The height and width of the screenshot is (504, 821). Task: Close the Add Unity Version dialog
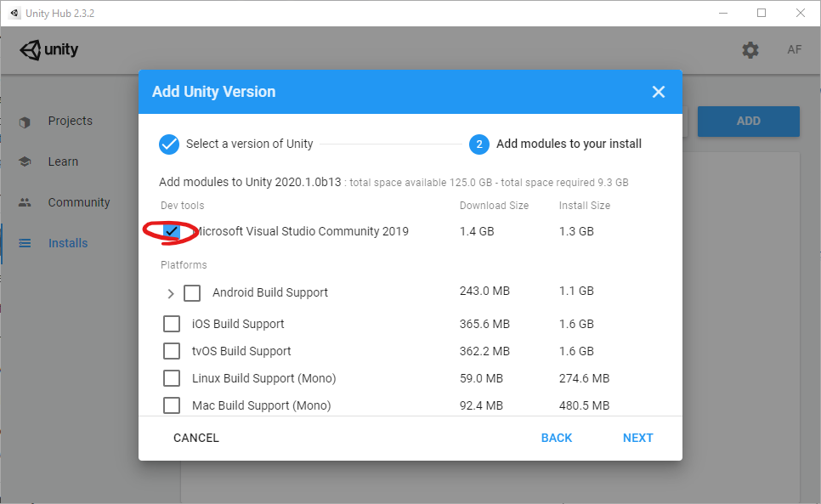coord(658,92)
